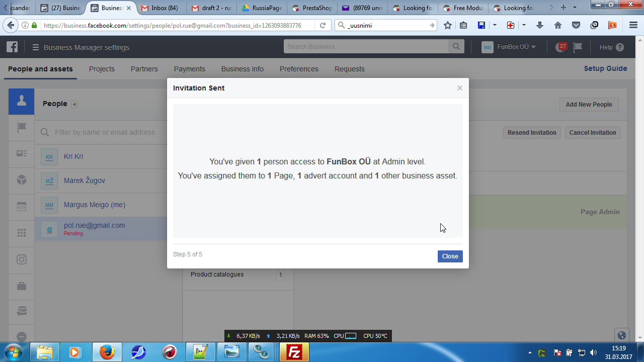This screenshot has height=362, width=644.
Task: Click the Cancel Invitation button
Action: click(x=593, y=133)
